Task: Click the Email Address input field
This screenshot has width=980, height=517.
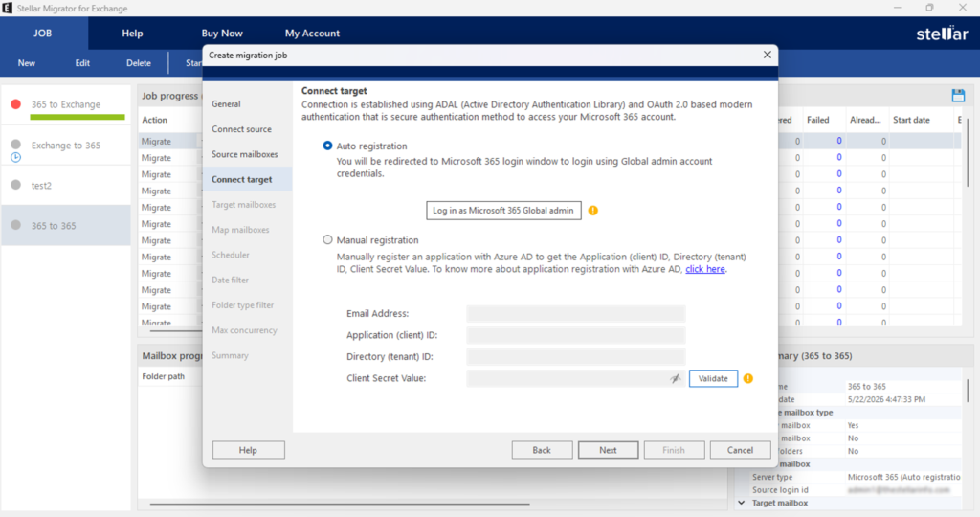Action: [575, 314]
